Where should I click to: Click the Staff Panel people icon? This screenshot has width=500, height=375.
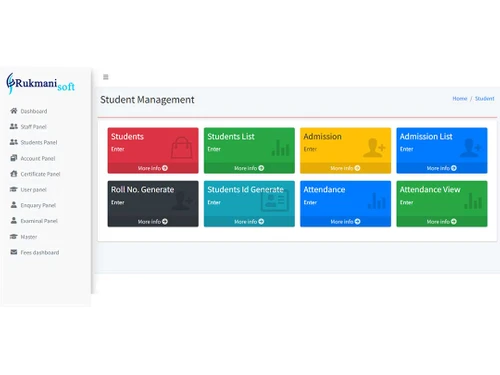click(14, 126)
